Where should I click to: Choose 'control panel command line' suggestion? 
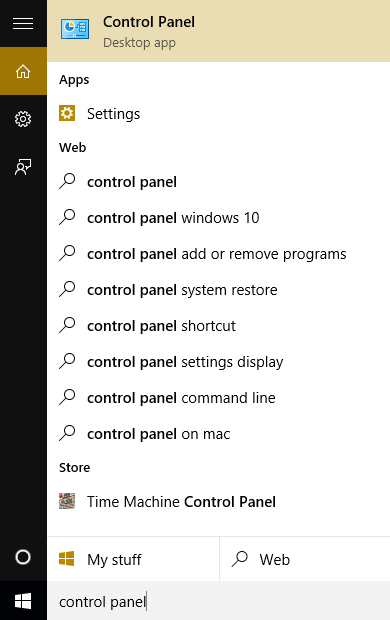(x=218, y=398)
